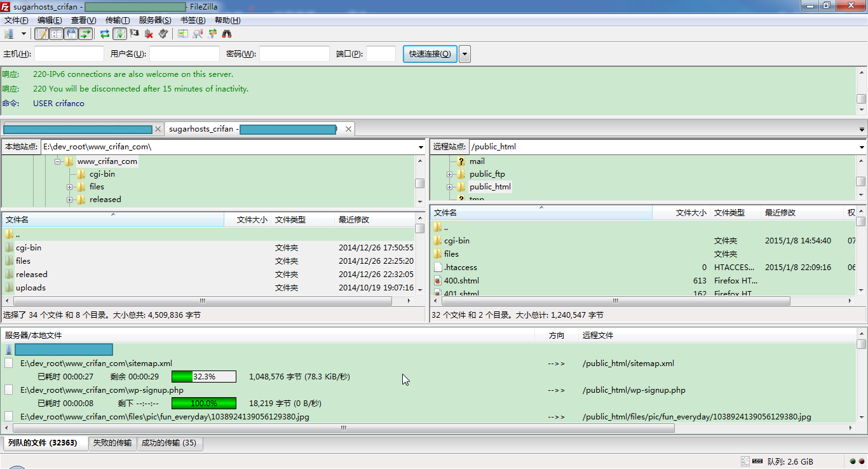
Task: Click the 端口(P) port input field
Action: pos(381,54)
